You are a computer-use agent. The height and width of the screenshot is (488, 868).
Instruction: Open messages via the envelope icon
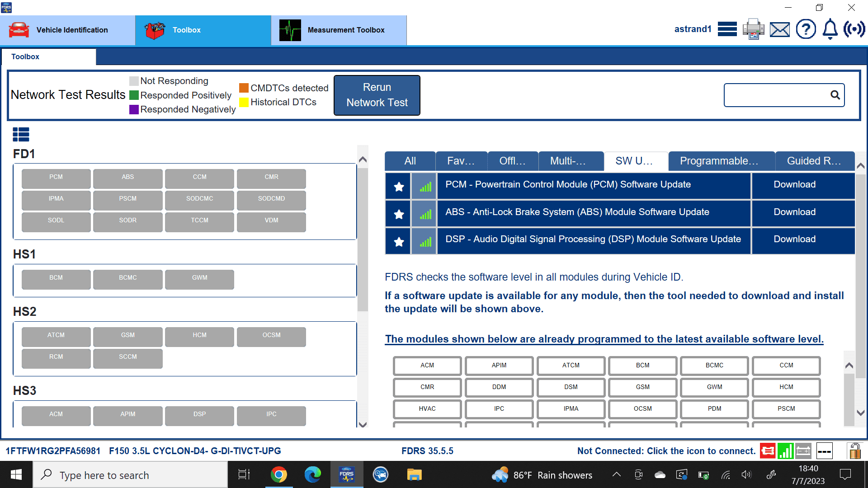pyautogui.click(x=779, y=29)
